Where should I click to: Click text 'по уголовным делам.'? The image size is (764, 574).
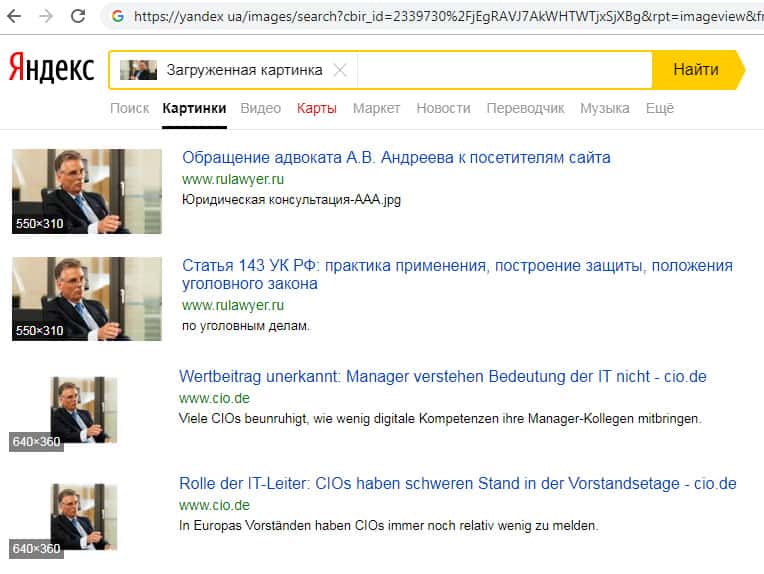(246, 325)
